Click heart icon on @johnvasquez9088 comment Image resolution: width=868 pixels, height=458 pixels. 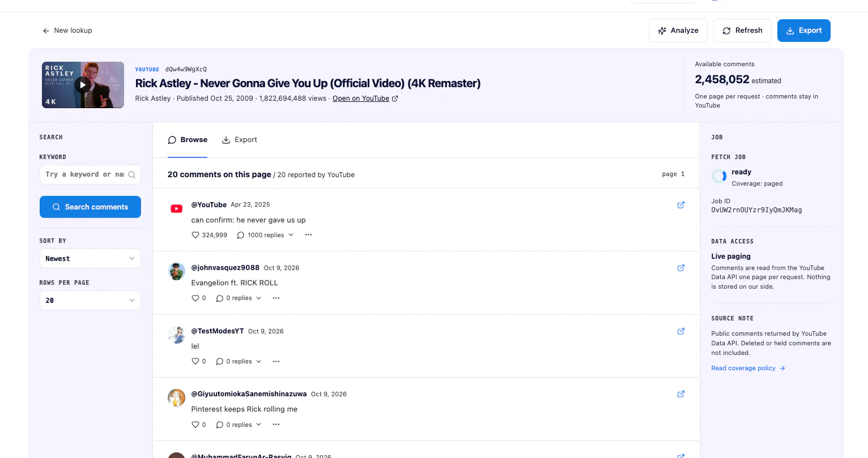(195, 298)
